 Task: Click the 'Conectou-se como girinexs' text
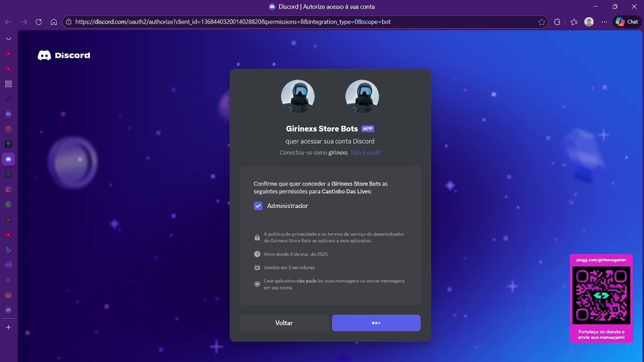point(313,152)
